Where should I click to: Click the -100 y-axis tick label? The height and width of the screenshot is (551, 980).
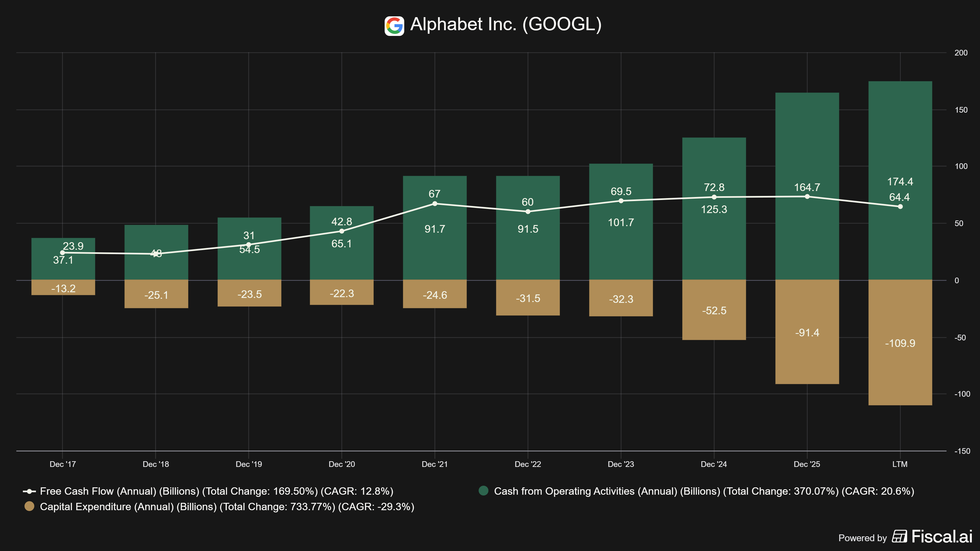point(962,394)
